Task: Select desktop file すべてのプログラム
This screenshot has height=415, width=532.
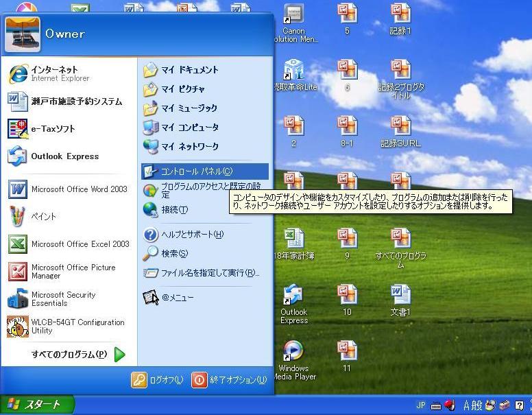Action: [x=400, y=248]
